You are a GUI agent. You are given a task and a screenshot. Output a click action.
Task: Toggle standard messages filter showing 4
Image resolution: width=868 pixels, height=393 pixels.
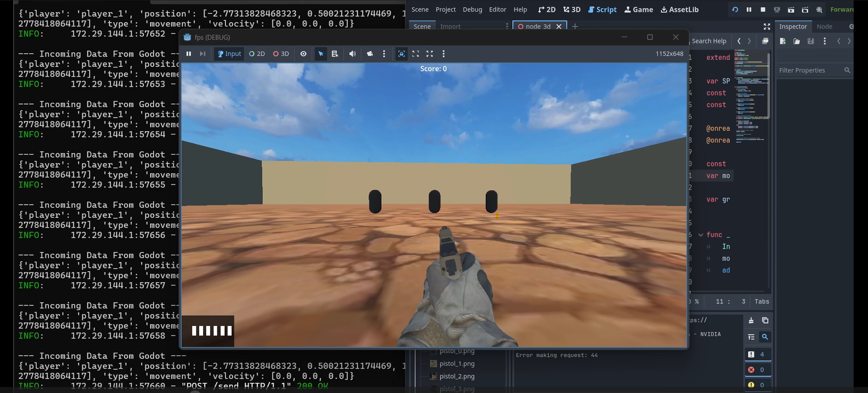(x=758, y=355)
